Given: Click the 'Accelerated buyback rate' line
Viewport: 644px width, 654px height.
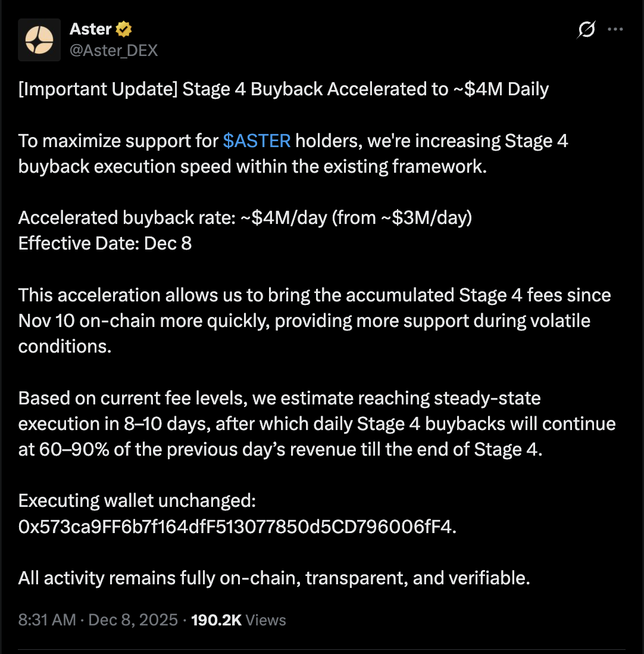Looking at the screenshot, I should [245, 218].
